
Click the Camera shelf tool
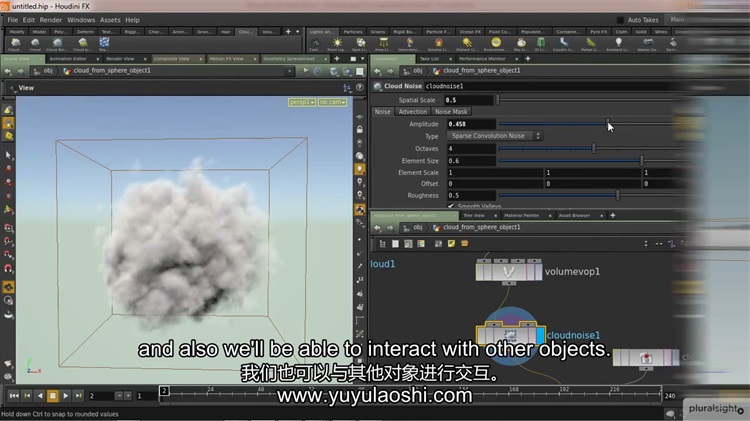pyautogui.click(x=315, y=43)
